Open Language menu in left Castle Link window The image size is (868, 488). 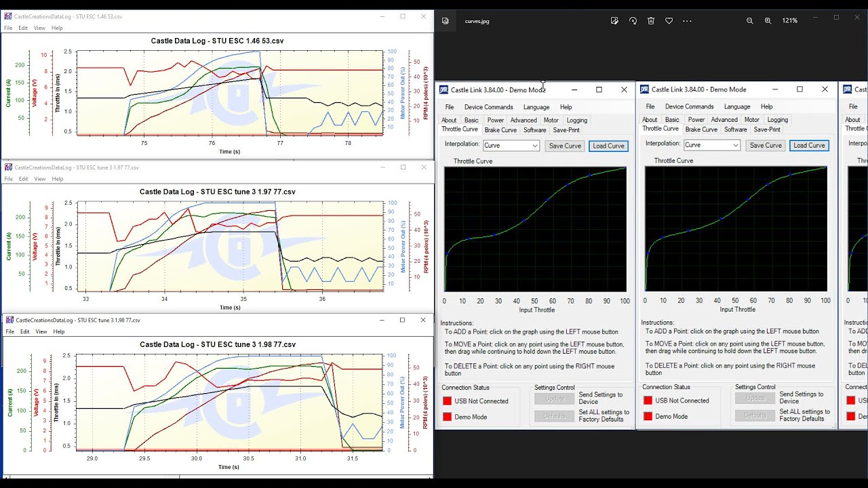(536, 107)
